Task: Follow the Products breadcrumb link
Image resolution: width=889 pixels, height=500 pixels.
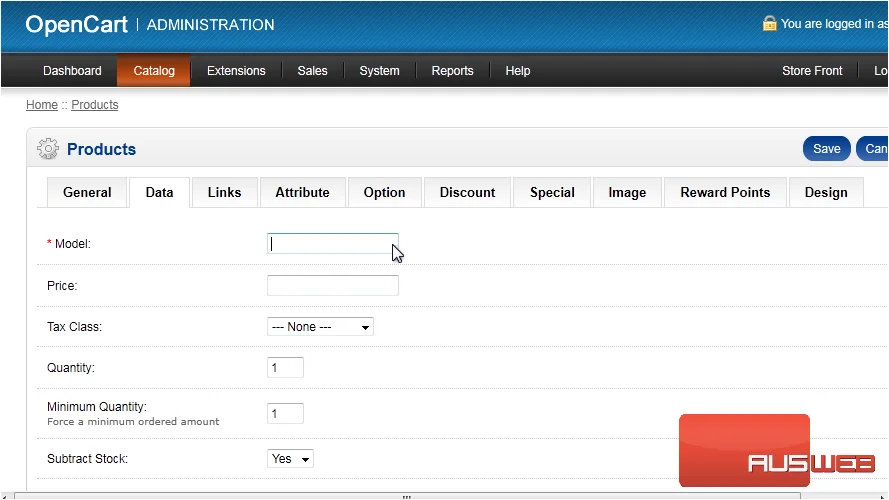Action: tap(95, 105)
